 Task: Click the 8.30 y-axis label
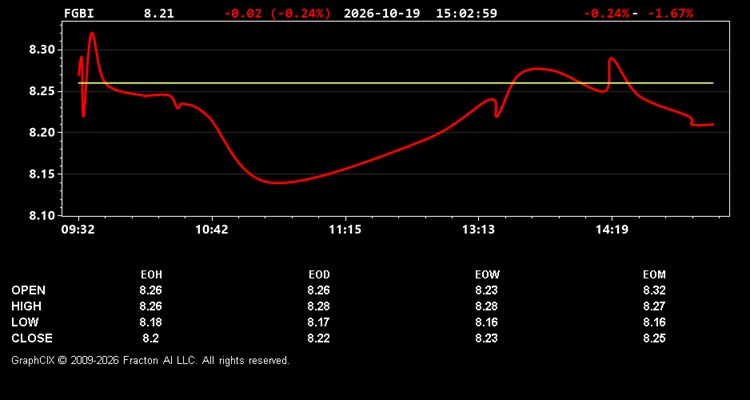[43, 50]
